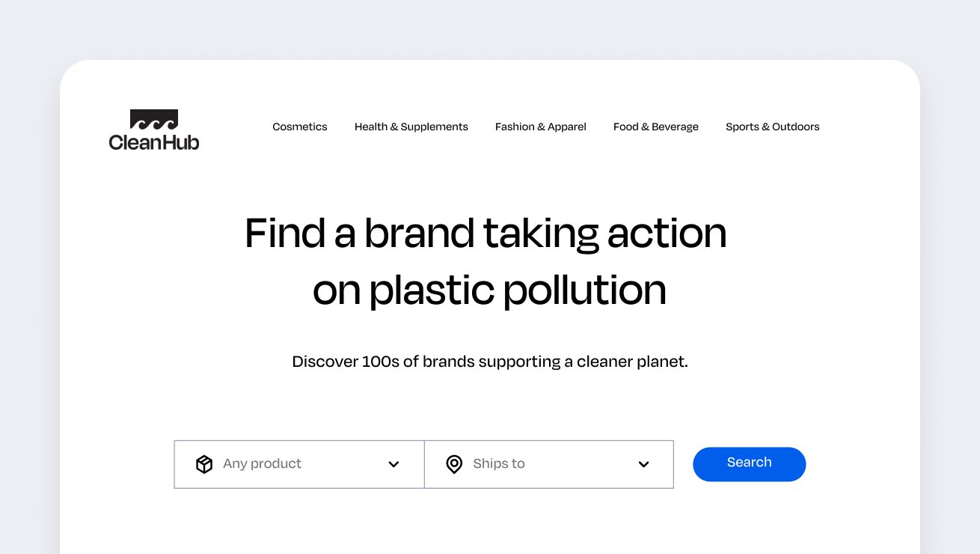Click empty space between Any product text and its chevron
This screenshot has width=980, height=554.
pos(344,464)
